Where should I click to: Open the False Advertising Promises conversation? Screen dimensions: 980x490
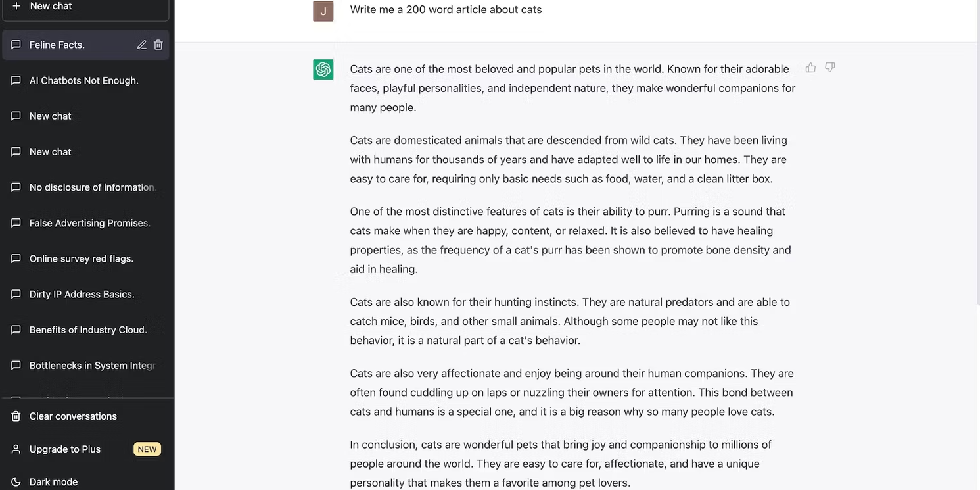coord(85,223)
